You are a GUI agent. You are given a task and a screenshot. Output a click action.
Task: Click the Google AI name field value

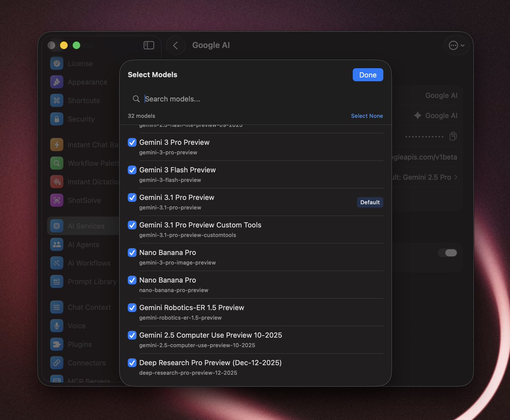tap(441, 96)
